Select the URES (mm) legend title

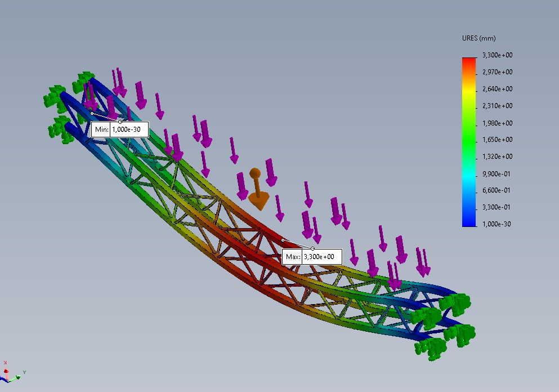[x=479, y=38]
